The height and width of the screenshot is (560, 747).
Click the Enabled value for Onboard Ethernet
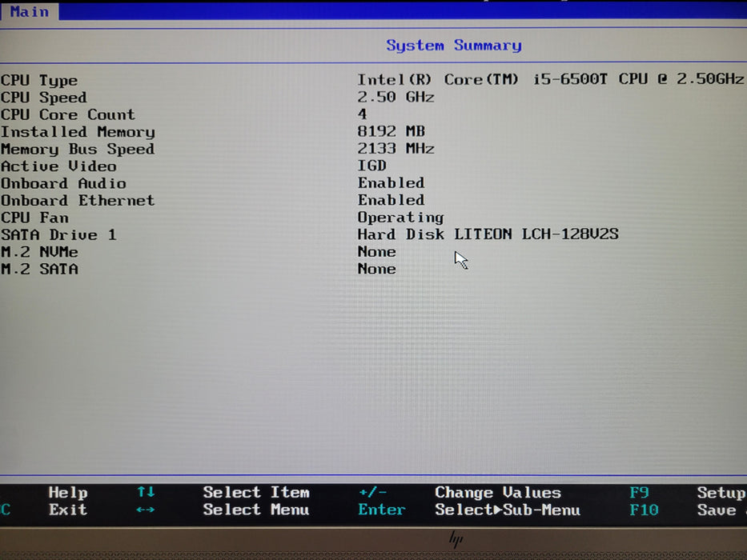pyautogui.click(x=392, y=200)
